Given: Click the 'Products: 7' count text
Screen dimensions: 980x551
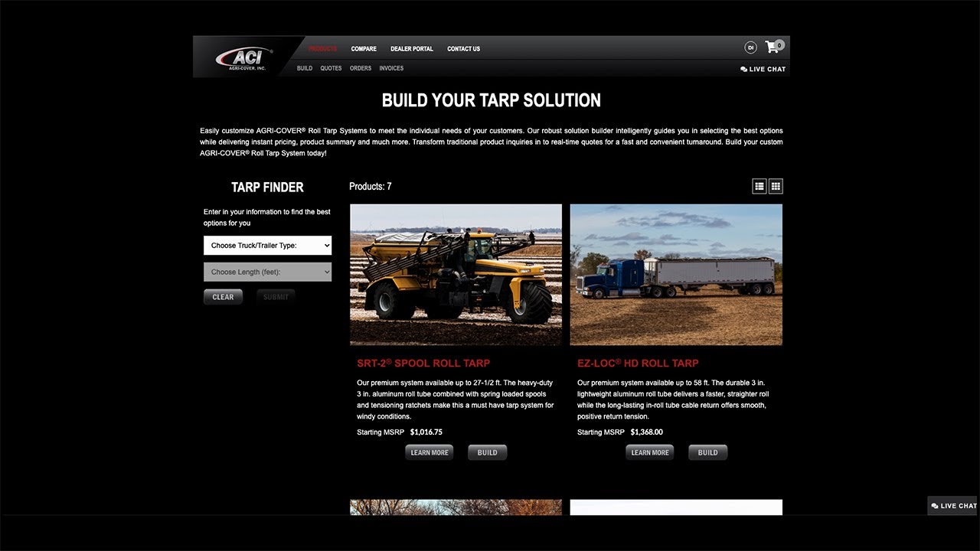Looking at the screenshot, I should point(371,186).
